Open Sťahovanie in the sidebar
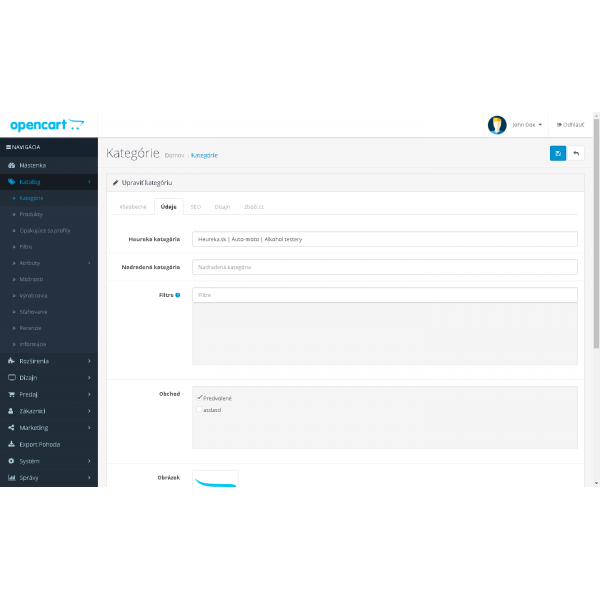Image resolution: width=600 pixels, height=600 pixels. click(x=33, y=312)
